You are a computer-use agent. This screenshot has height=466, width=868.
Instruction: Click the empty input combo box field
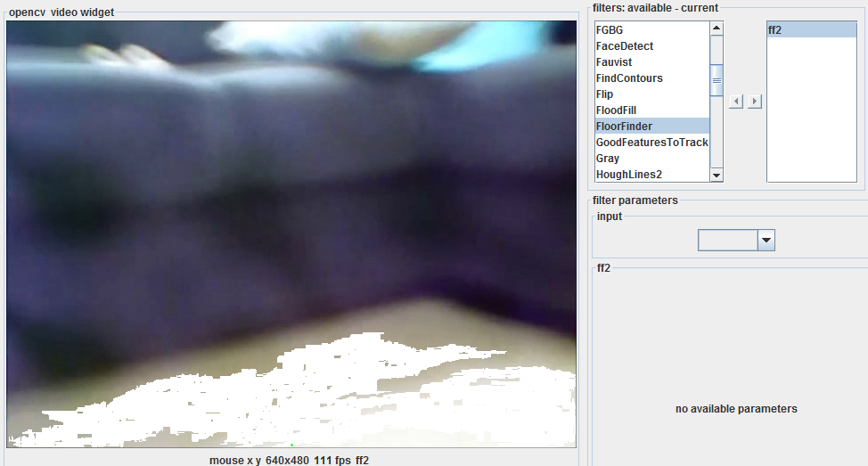[x=728, y=241]
